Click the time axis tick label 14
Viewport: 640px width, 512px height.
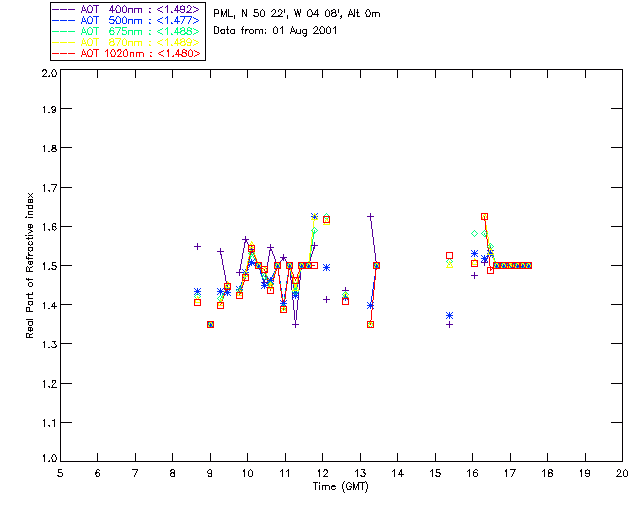point(398,473)
